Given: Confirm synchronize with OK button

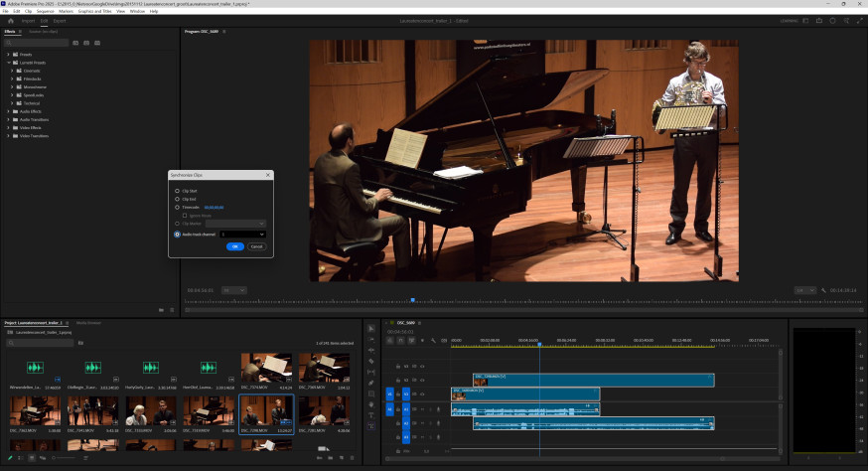Looking at the screenshot, I should point(235,246).
